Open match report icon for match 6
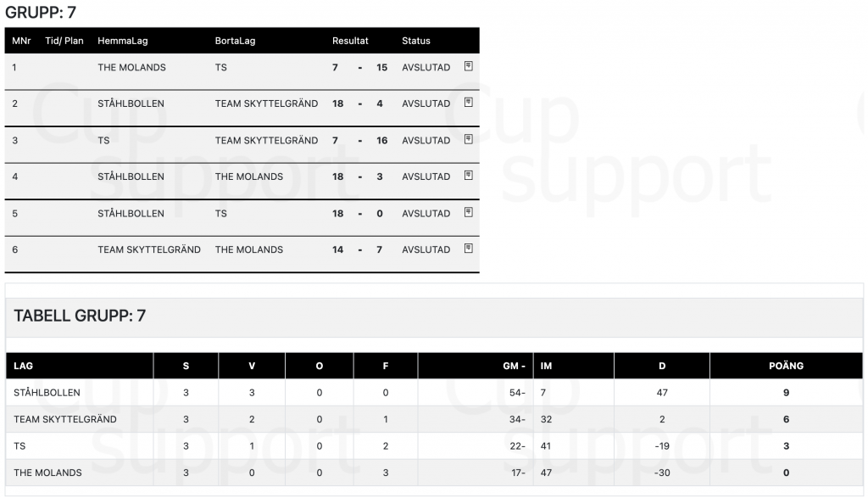Viewport: 868px width, 498px height. (x=468, y=249)
